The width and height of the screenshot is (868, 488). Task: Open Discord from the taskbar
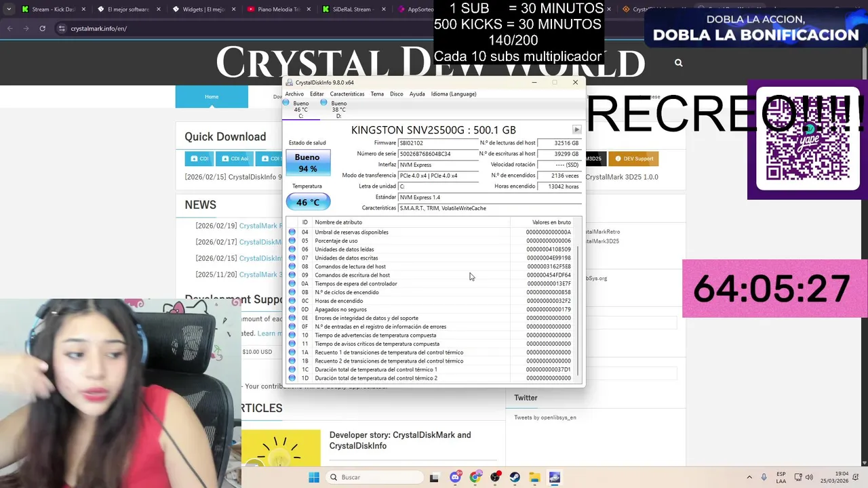pyautogui.click(x=455, y=477)
